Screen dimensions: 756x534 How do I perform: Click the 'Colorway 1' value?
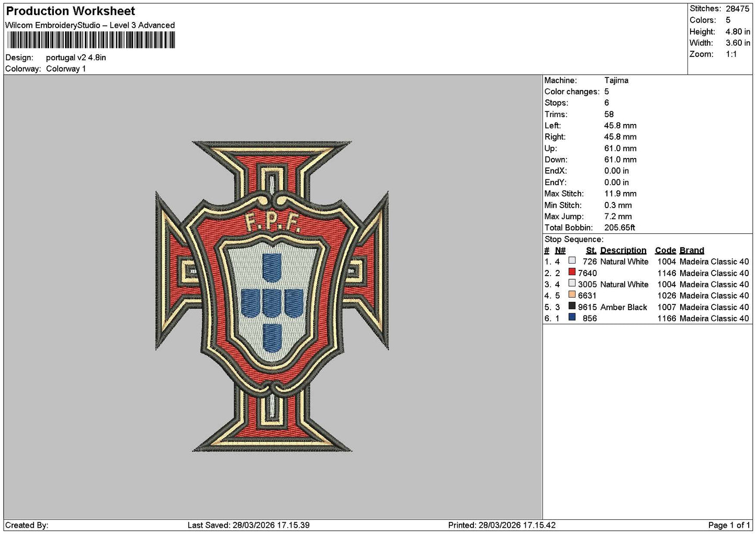[x=66, y=69]
